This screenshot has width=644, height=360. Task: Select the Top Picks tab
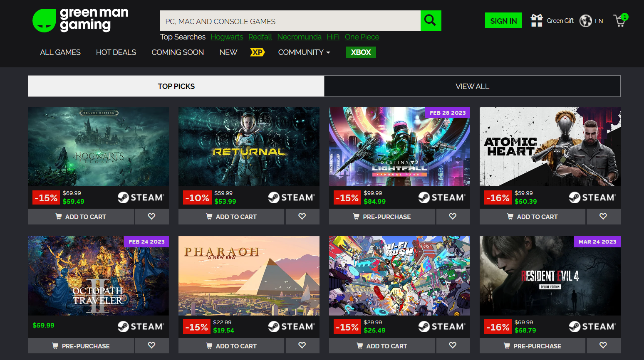176,86
